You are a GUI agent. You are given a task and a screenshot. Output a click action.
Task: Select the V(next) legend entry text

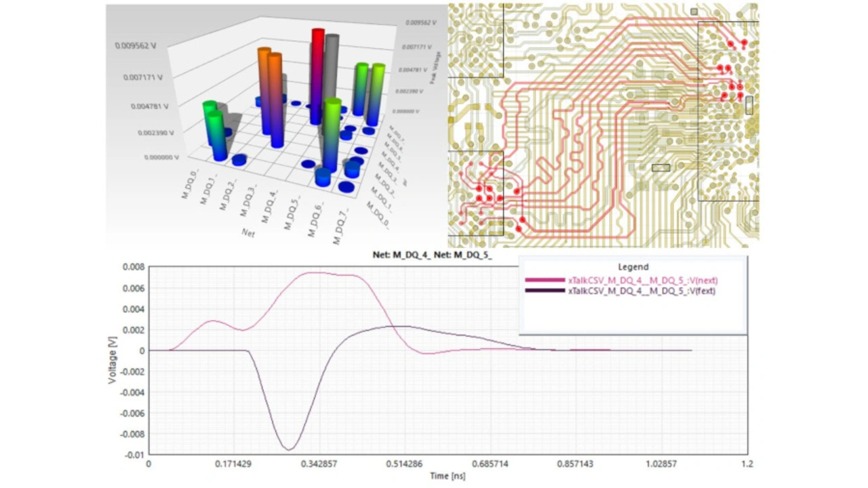(x=642, y=280)
